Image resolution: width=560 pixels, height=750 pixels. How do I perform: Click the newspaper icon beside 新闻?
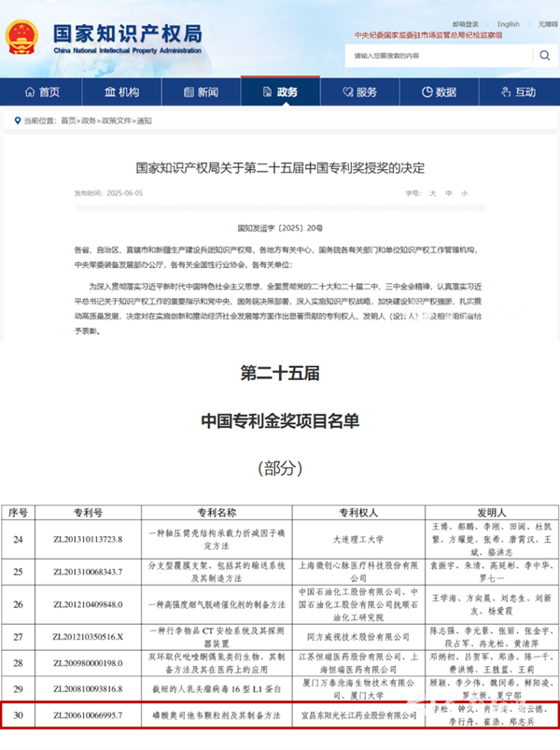(x=189, y=92)
